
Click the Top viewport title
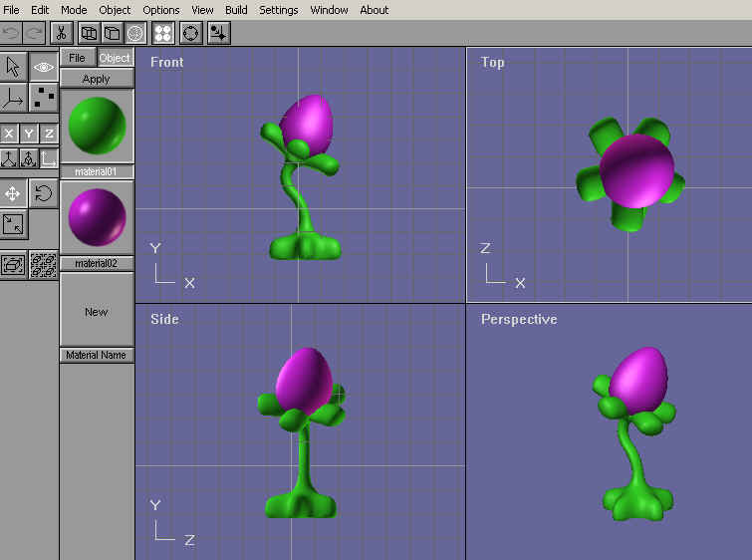point(493,63)
